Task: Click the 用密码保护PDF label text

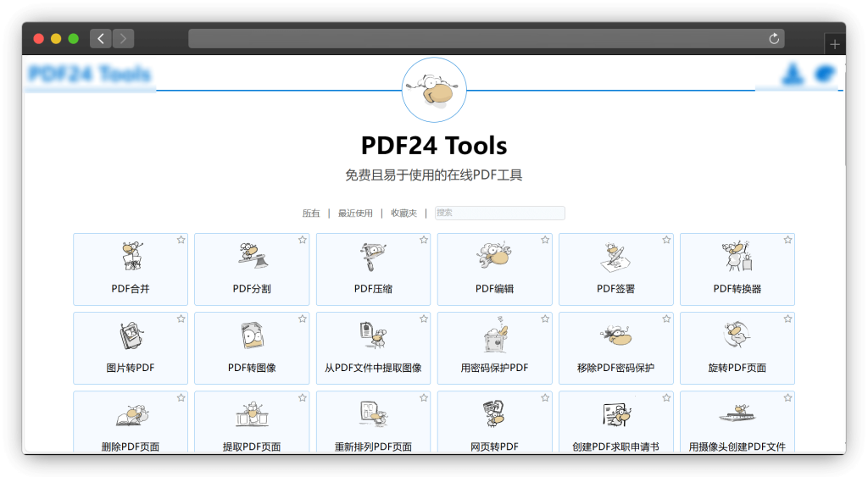Action: pos(494,368)
